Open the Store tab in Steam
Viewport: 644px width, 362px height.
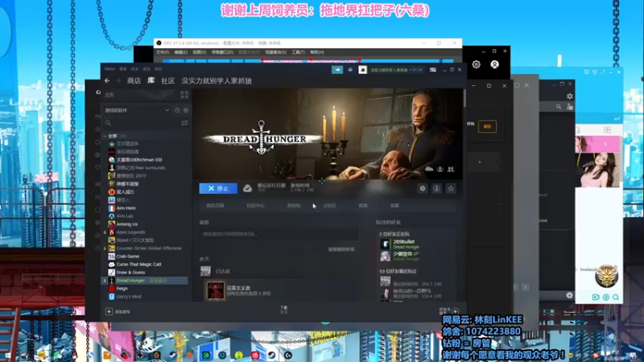point(134,81)
